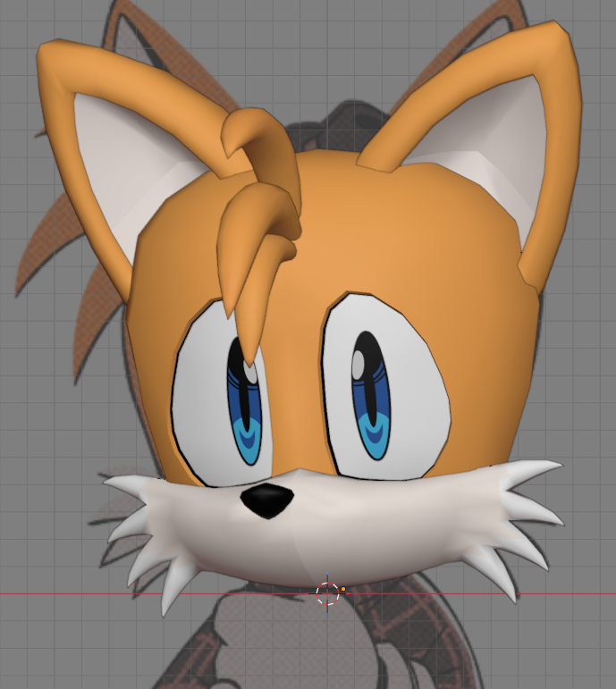This screenshot has height=689, width=616.
Task: Select the orange object origin dot
Action: (343, 589)
